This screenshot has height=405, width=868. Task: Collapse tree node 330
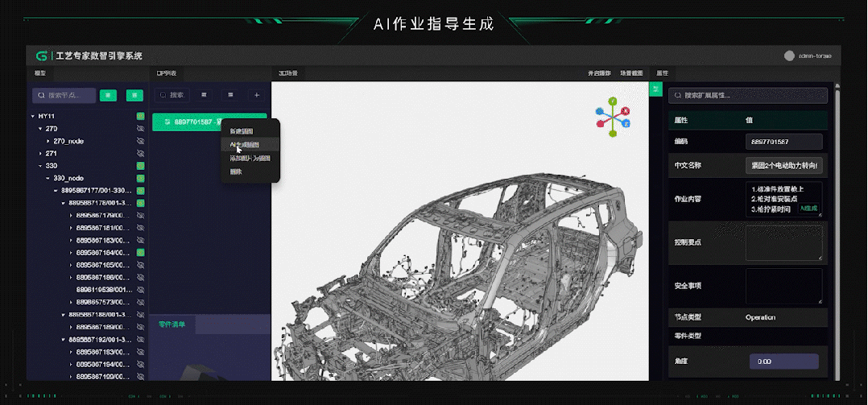click(40, 165)
